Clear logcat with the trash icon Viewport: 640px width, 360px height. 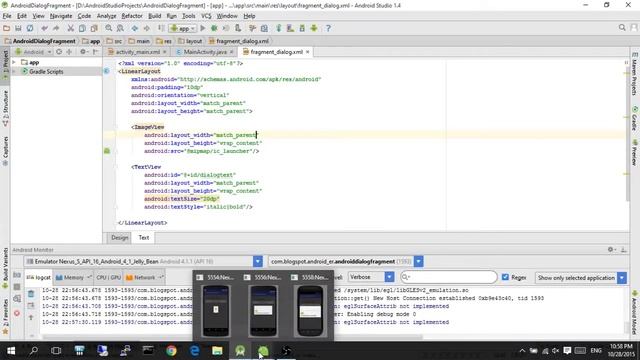[31, 294]
